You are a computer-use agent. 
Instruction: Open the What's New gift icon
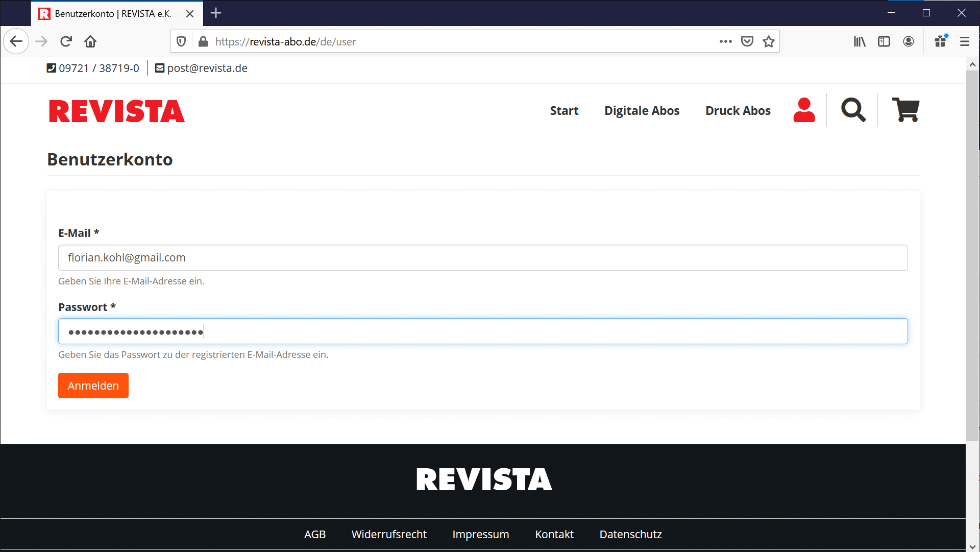pos(941,41)
